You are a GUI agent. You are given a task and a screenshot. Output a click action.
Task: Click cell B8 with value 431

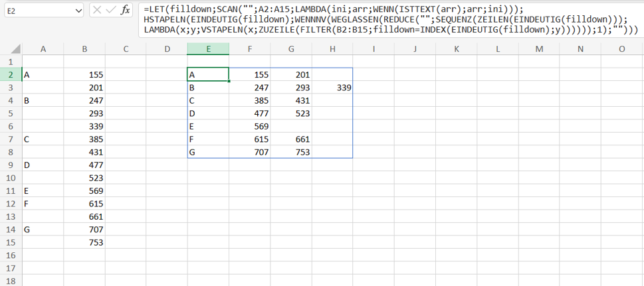coord(84,152)
